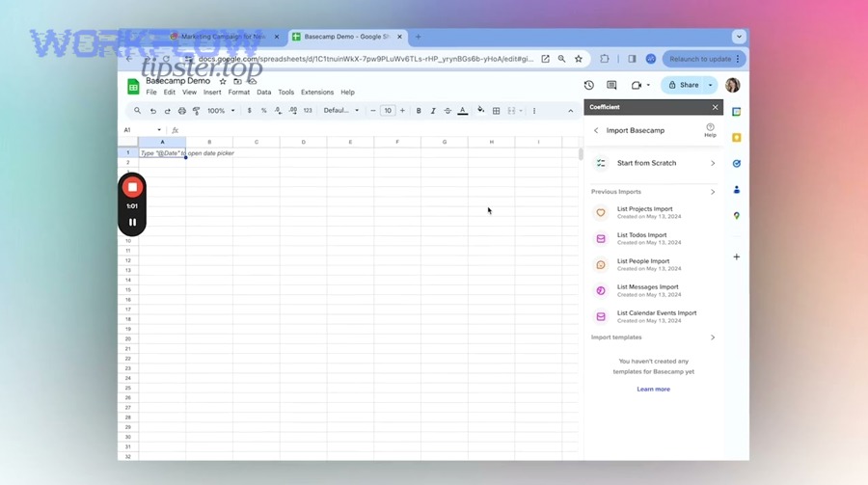The width and height of the screenshot is (868, 485).
Task: Increase font size
Action: 402,111
